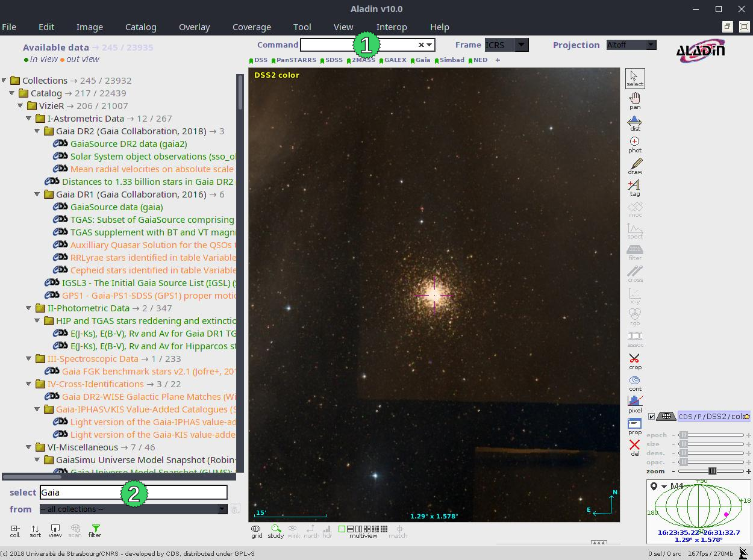Collapse the VizieR folder
This screenshot has width=753, height=560.
pyautogui.click(x=21, y=105)
